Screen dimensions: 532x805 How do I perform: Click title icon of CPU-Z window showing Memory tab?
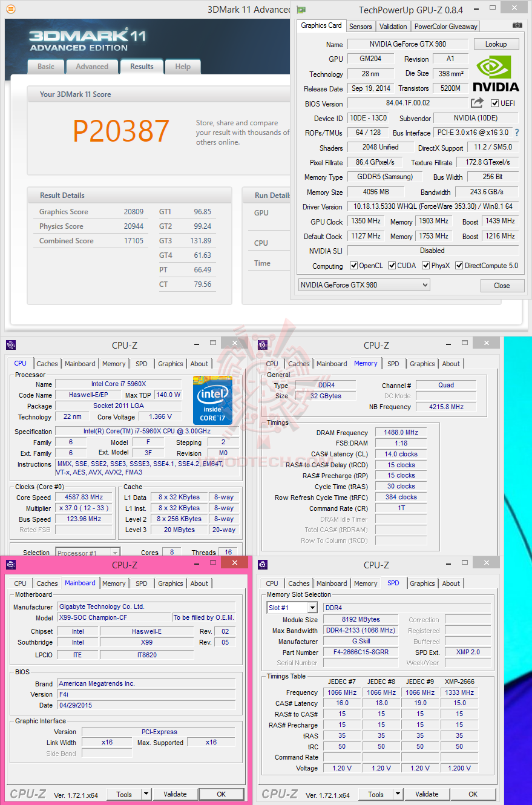click(263, 345)
